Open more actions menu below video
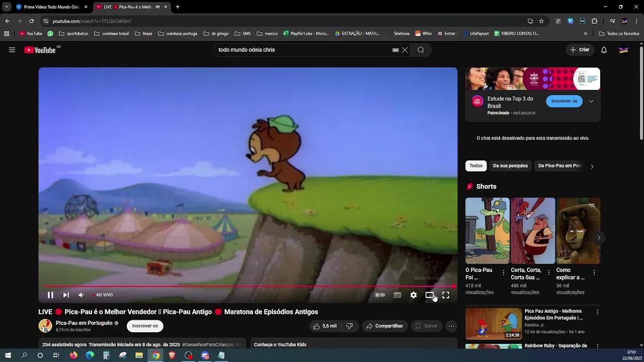644x362 pixels. (451, 326)
